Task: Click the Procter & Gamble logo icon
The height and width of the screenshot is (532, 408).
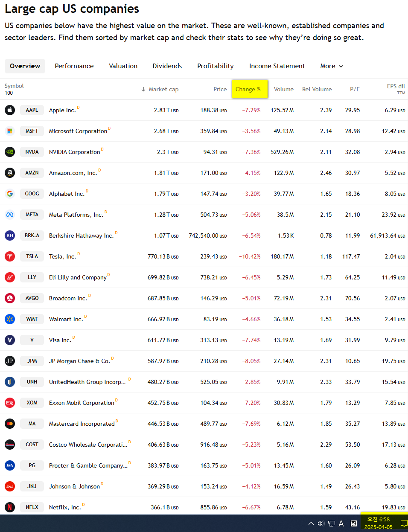Action: 10,465
